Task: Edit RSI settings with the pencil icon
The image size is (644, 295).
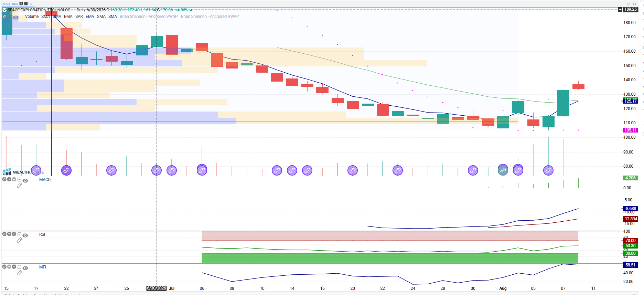Action: (x=19, y=240)
